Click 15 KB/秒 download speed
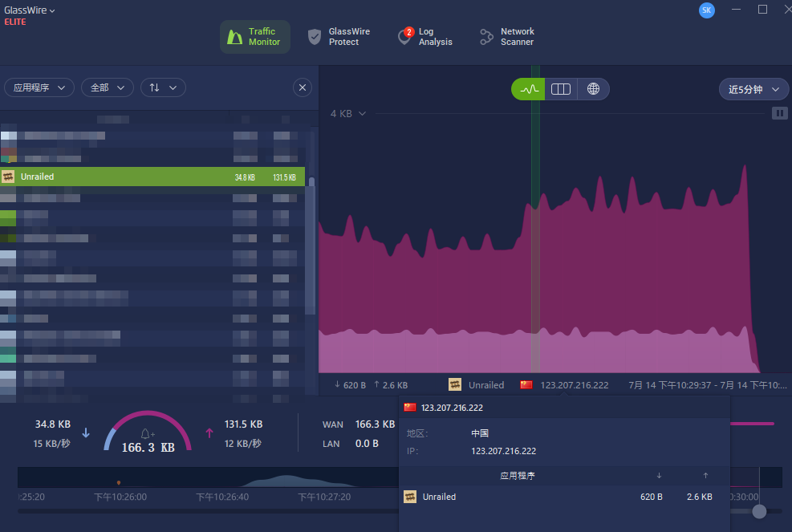Screen dimensions: 792x532 (x=51, y=444)
